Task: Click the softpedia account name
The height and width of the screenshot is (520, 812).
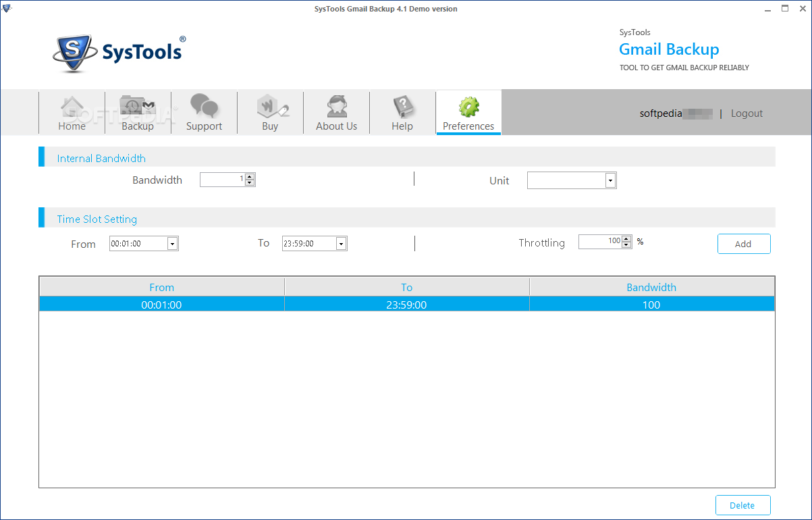Action: (x=676, y=113)
